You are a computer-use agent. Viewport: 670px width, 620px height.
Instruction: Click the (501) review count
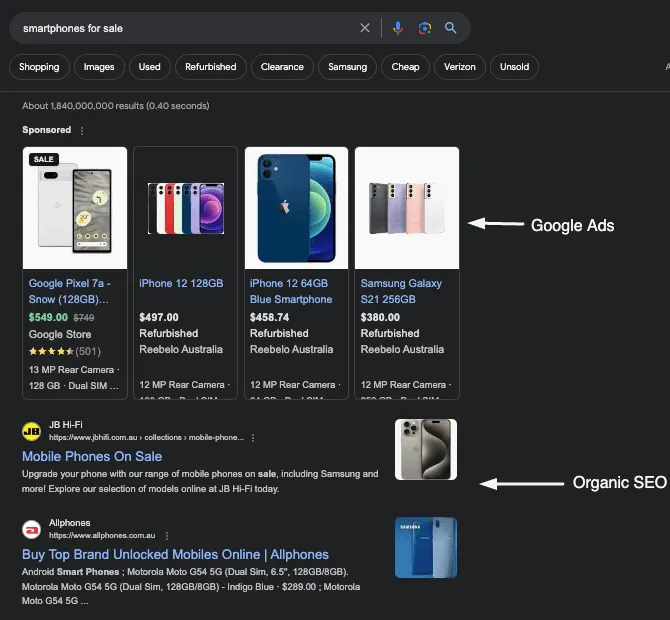88,352
